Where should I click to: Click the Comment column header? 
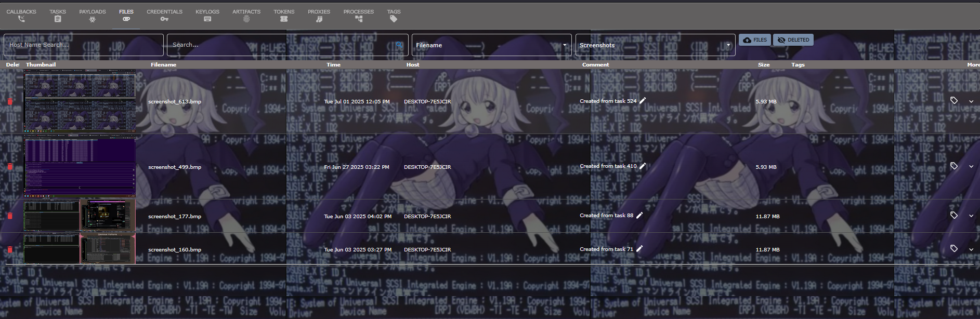point(595,65)
